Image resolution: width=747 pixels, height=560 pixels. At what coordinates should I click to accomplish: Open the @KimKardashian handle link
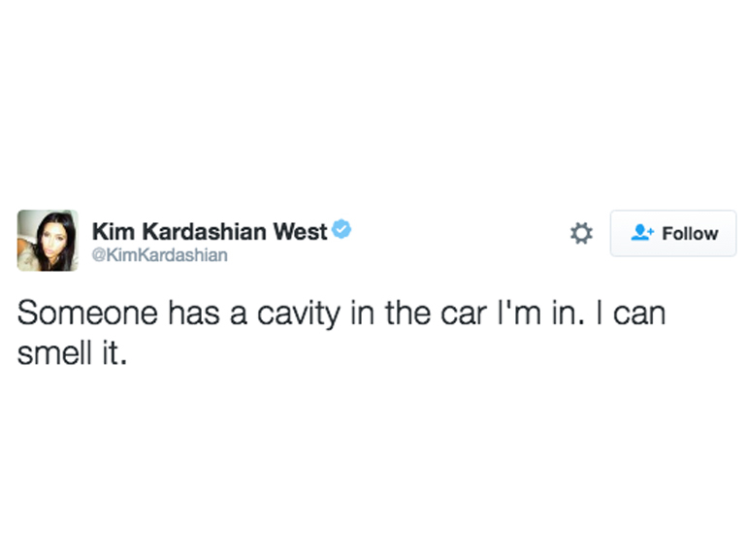159,255
